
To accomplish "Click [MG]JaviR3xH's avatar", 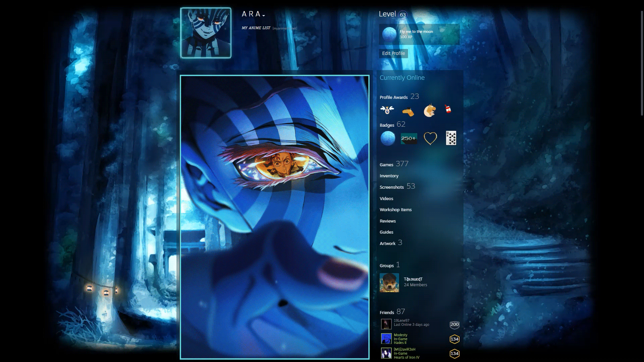I will coord(386,353).
